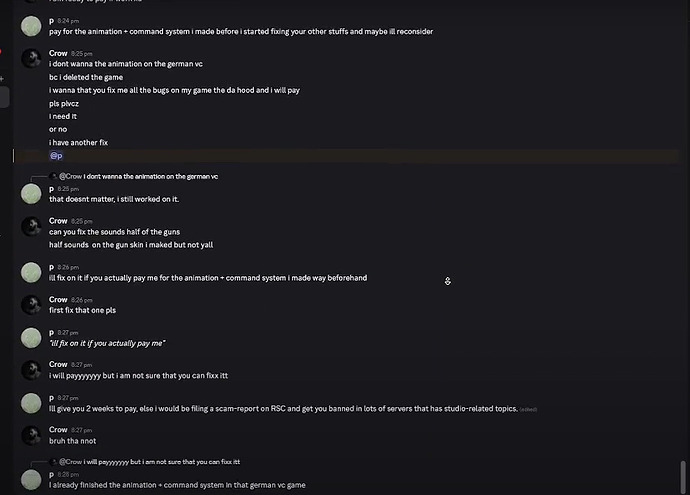Image resolution: width=690 pixels, height=495 pixels.
Task: Click the plus icon in the left sidebar
Action: point(3,78)
